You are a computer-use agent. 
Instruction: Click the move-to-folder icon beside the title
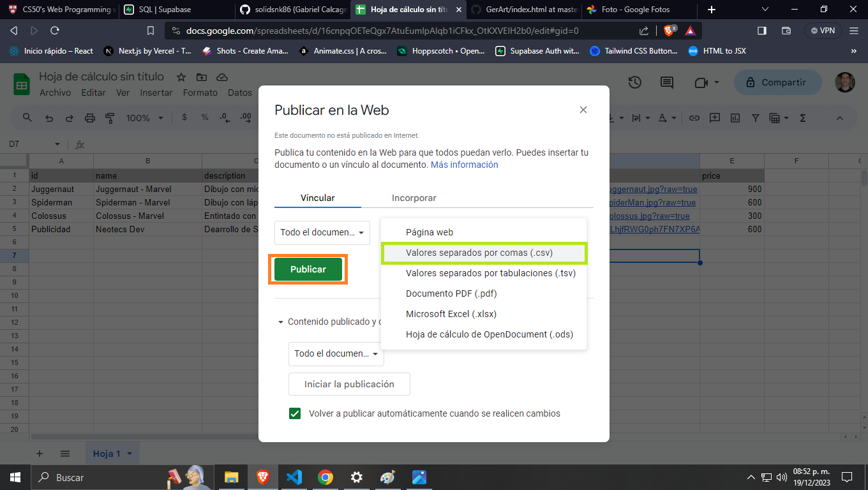(202, 77)
